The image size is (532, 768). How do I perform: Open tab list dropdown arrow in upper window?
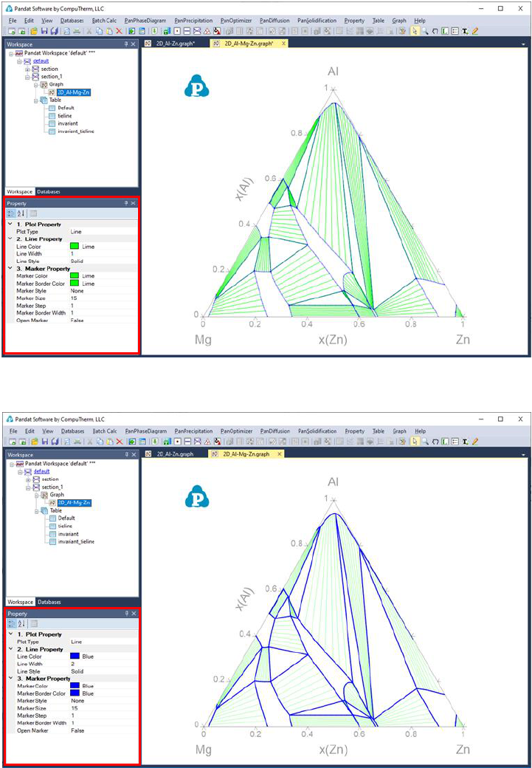(x=524, y=44)
